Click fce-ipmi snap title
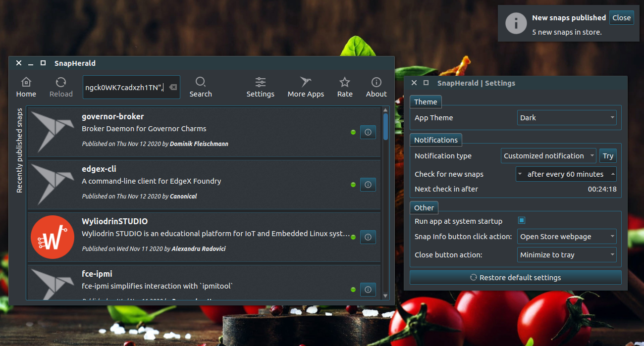Screen dimensions: 644x346 97,274
